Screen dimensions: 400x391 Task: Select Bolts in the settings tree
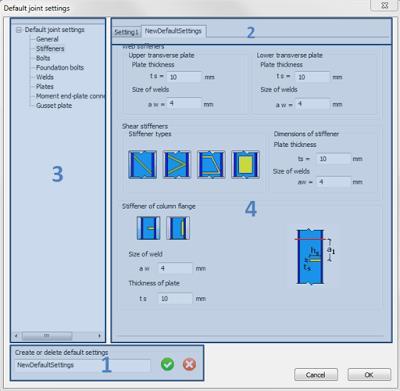[43, 58]
